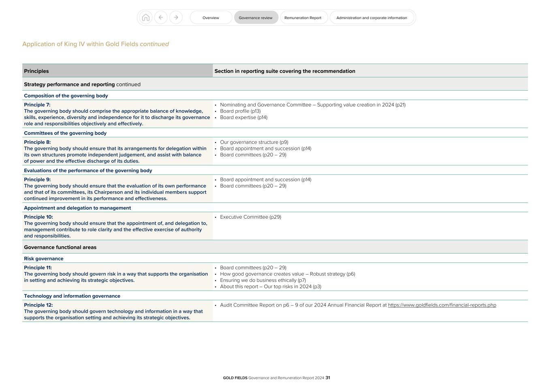Select the Governance review tab
Image resolution: width=553 pixels, height=392 pixels.
pyautogui.click(x=256, y=17)
